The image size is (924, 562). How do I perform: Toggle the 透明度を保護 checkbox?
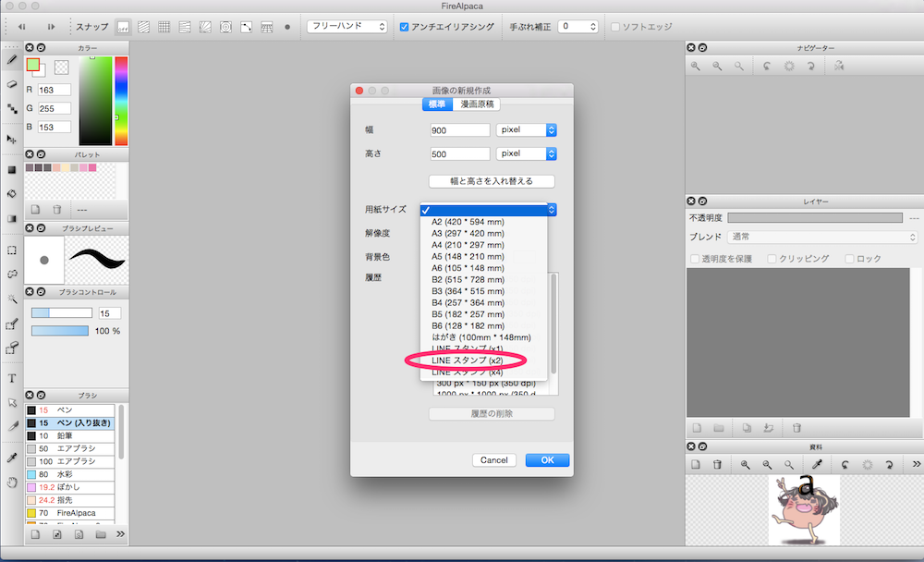[695, 259]
